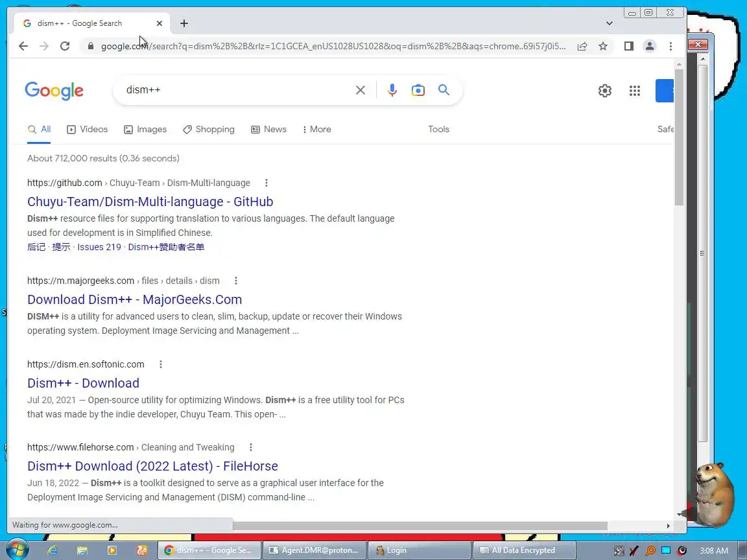
Task: Open the Dism++ - Download softonic result
Action: click(84, 383)
